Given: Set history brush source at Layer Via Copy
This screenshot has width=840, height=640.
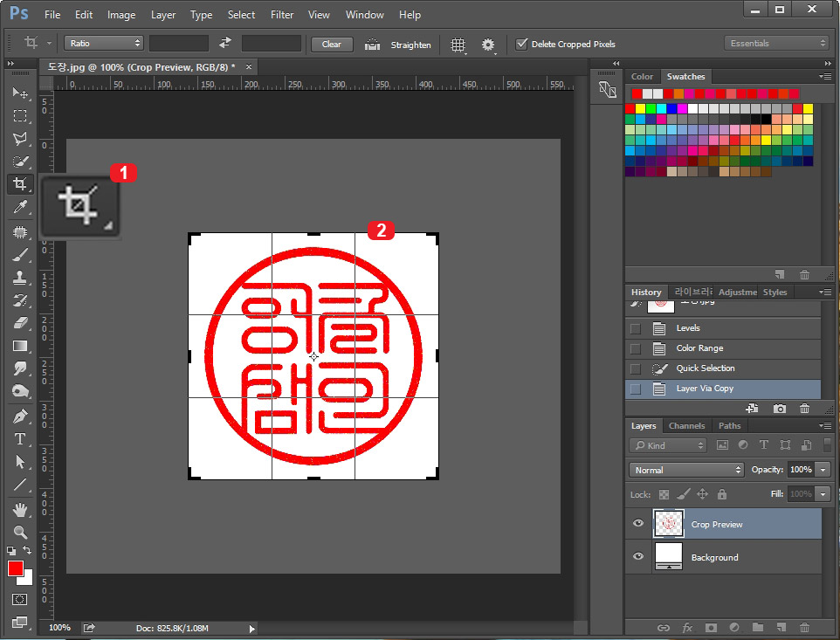Looking at the screenshot, I should point(636,389).
